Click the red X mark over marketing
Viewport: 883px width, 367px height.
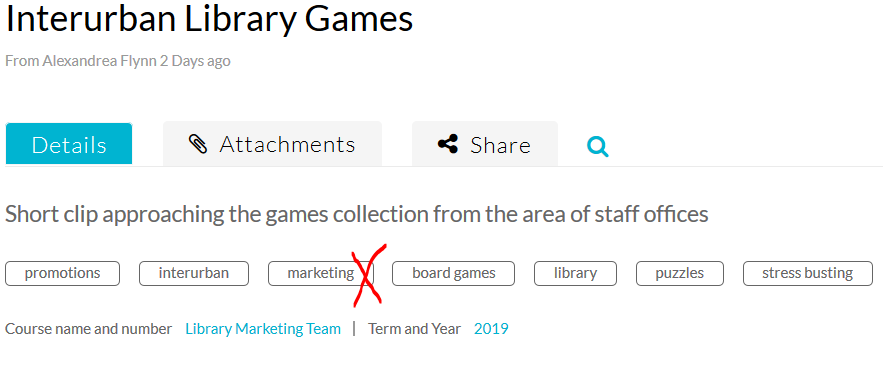pyautogui.click(x=367, y=276)
